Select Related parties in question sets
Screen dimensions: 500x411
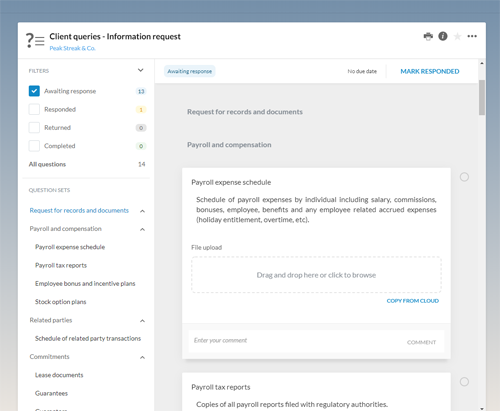[x=51, y=320]
